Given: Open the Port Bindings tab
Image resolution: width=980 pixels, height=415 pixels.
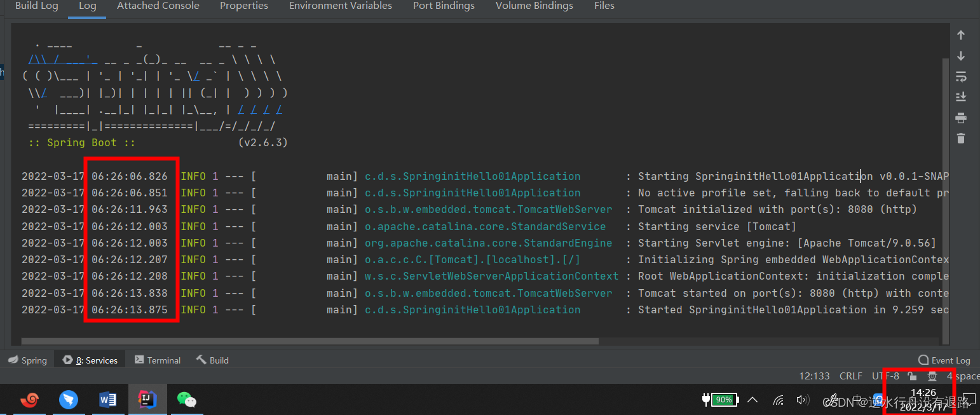Looking at the screenshot, I should tap(444, 6).
